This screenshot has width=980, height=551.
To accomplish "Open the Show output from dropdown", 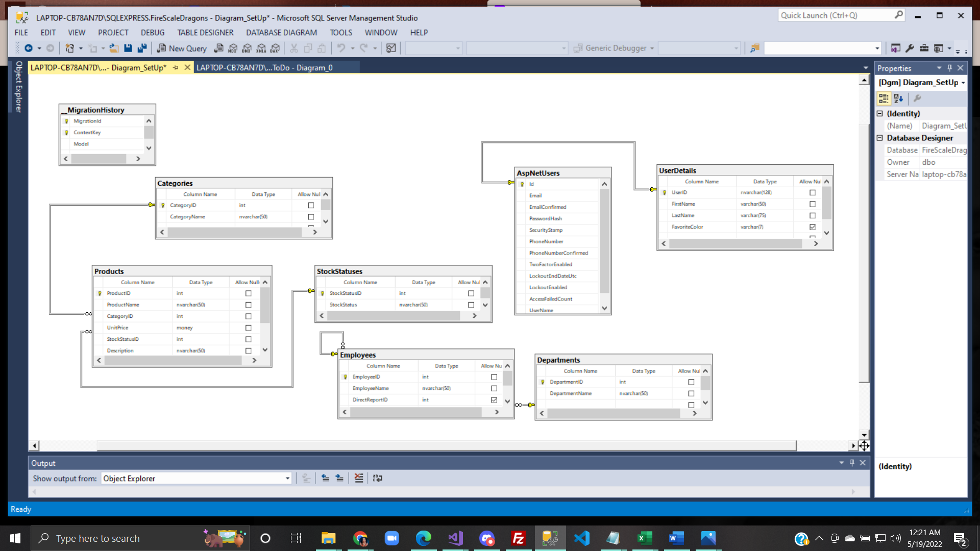I will tap(287, 479).
